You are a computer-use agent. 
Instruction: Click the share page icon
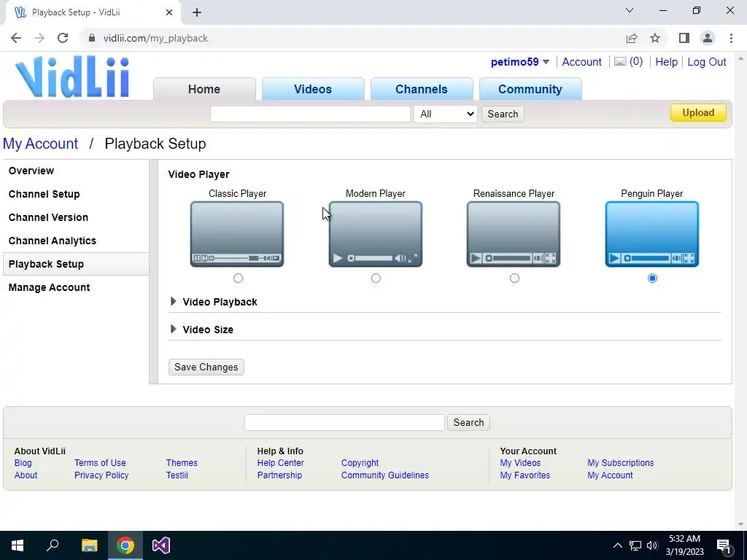[632, 38]
